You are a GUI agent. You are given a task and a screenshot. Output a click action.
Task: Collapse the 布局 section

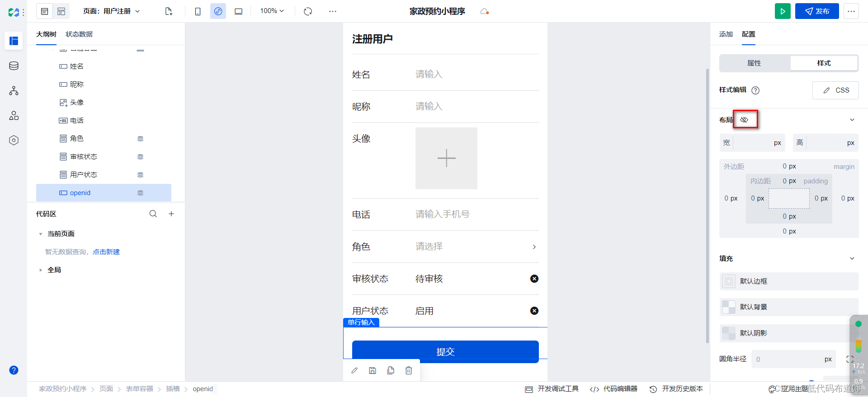[852, 120]
